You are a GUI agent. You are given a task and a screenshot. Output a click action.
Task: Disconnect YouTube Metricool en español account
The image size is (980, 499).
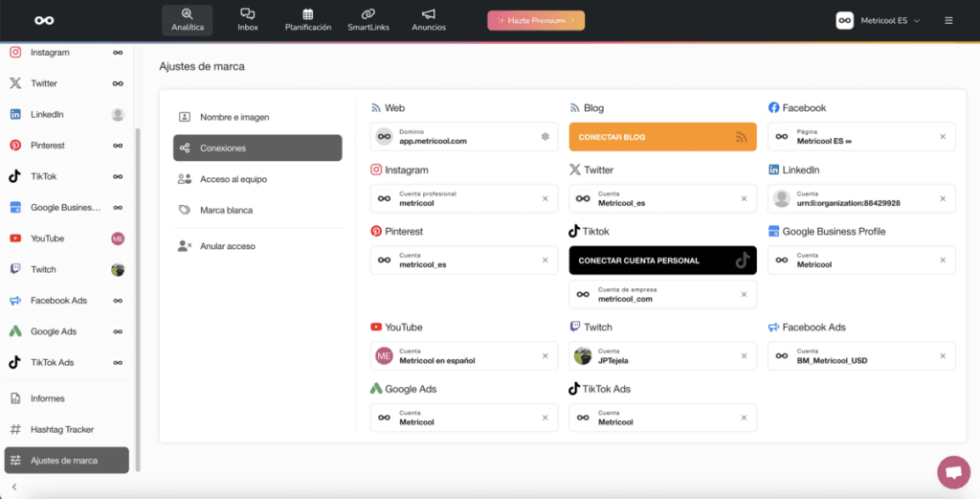(545, 355)
